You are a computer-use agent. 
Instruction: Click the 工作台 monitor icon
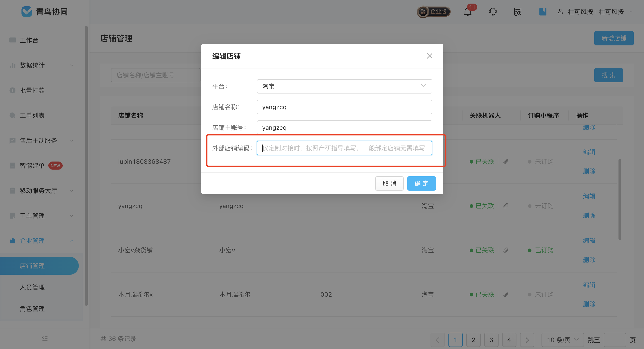click(x=13, y=40)
